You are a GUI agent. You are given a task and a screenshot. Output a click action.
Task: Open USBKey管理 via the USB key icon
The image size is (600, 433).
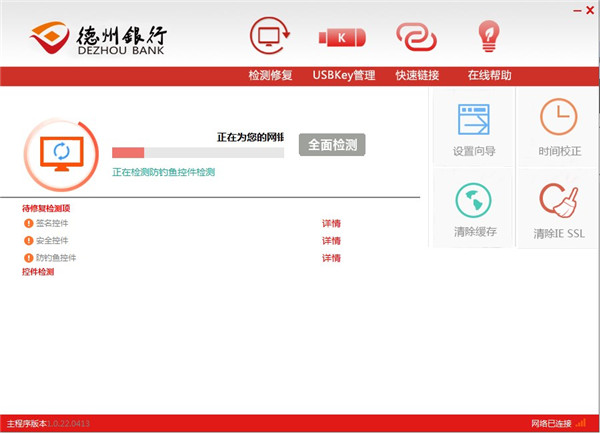point(343,37)
